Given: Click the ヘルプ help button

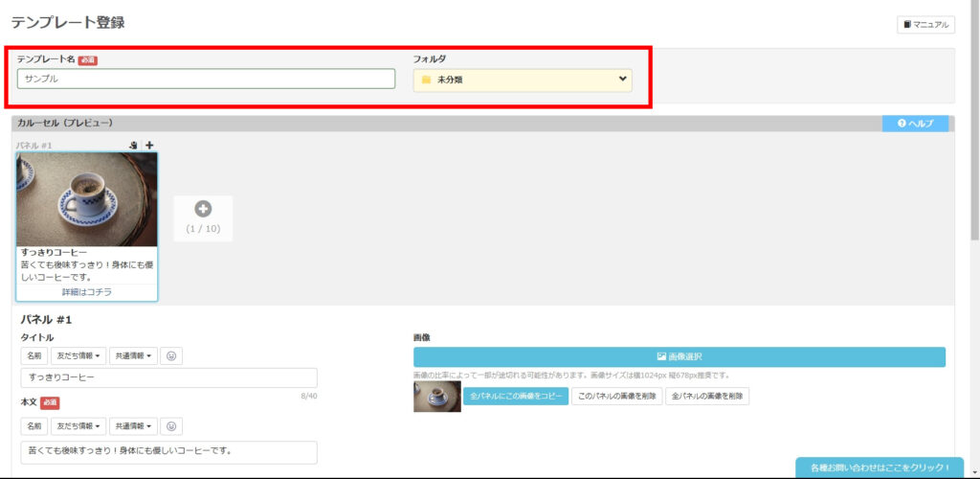Looking at the screenshot, I should (x=915, y=124).
